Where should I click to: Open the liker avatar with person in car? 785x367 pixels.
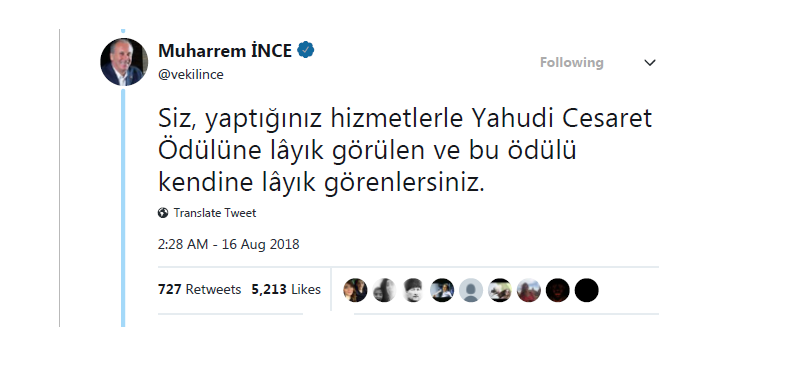[442, 290]
